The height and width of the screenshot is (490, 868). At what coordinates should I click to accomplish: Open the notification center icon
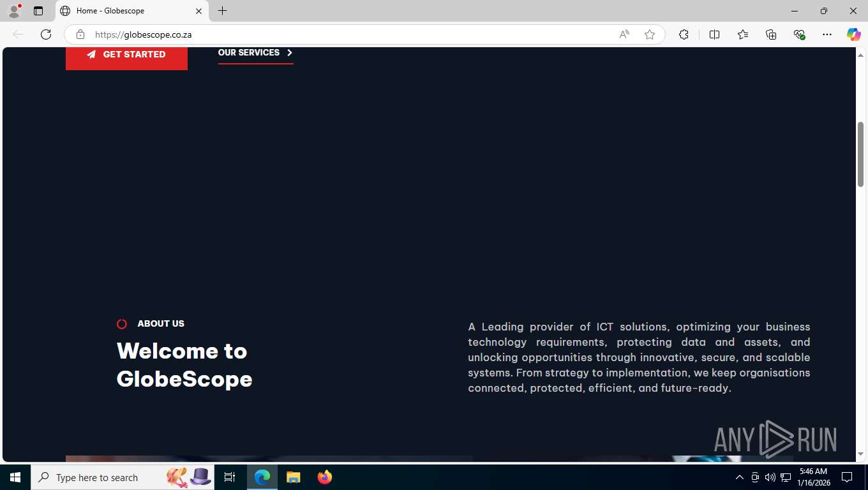[x=847, y=477]
